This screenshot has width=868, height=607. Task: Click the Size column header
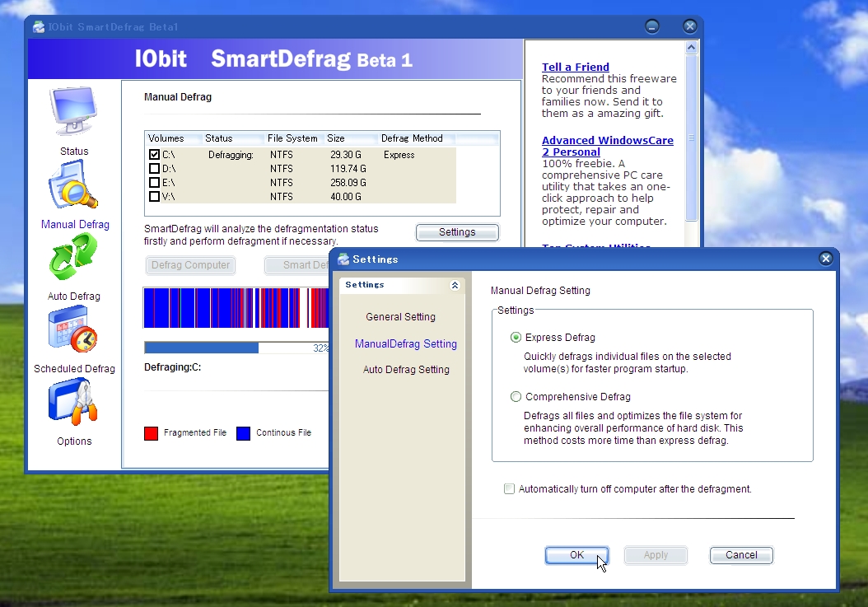(351, 138)
